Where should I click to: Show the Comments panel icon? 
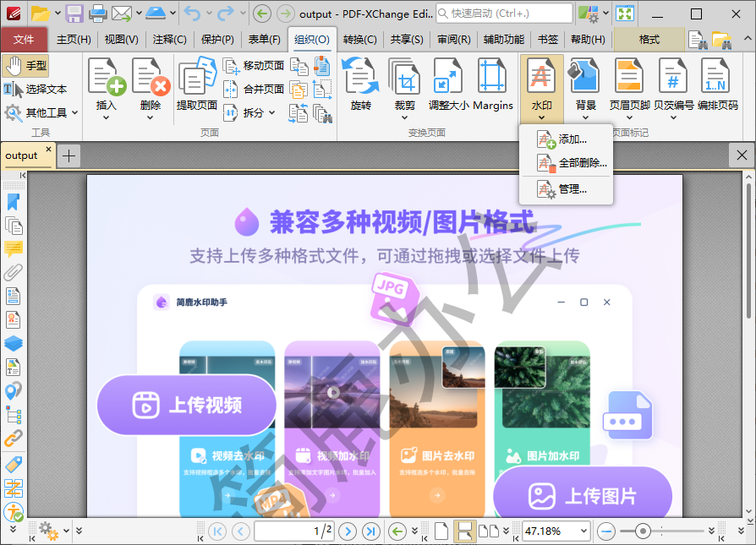point(14,248)
